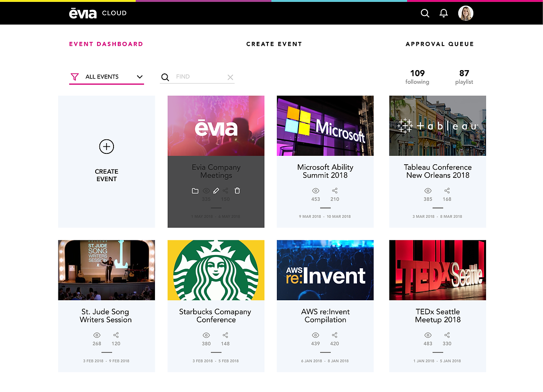Click the Evia Cloud logo
Image resolution: width=543 pixels, height=392 pixels.
coord(98,13)
